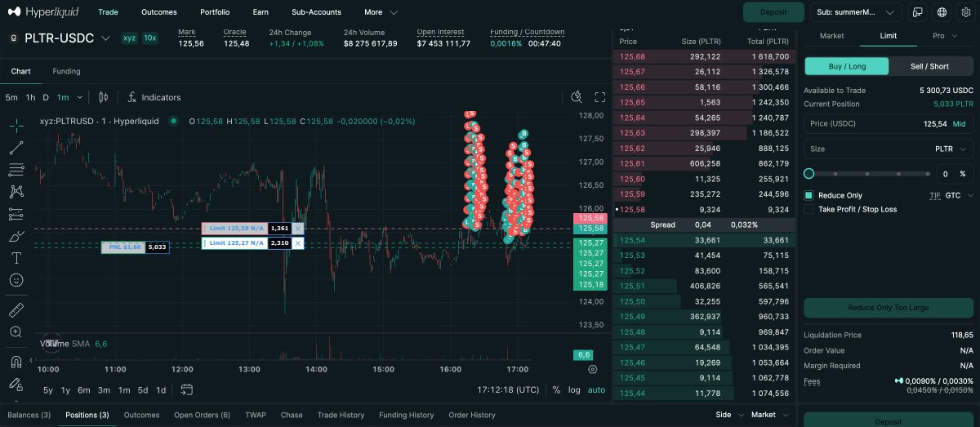The image size is (980, 427).
Task: Click the lock drawings pencil icon
Action: 16,384
